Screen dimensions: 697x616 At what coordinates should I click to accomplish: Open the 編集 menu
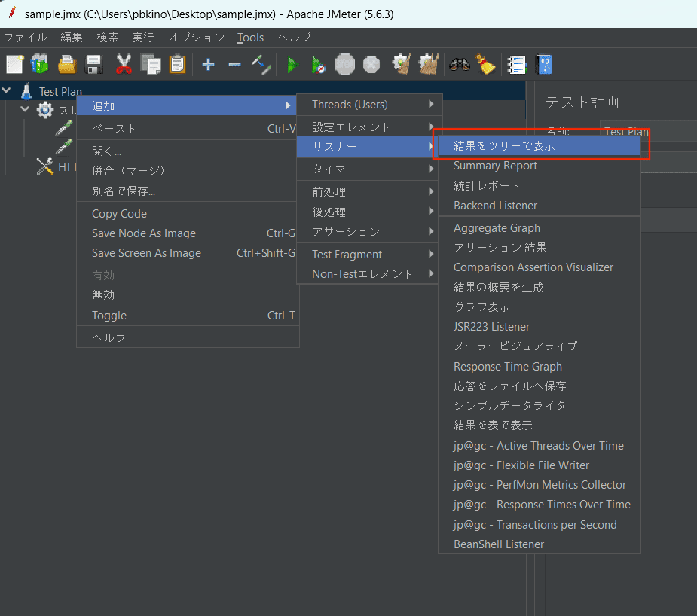(x=72, y=38)
